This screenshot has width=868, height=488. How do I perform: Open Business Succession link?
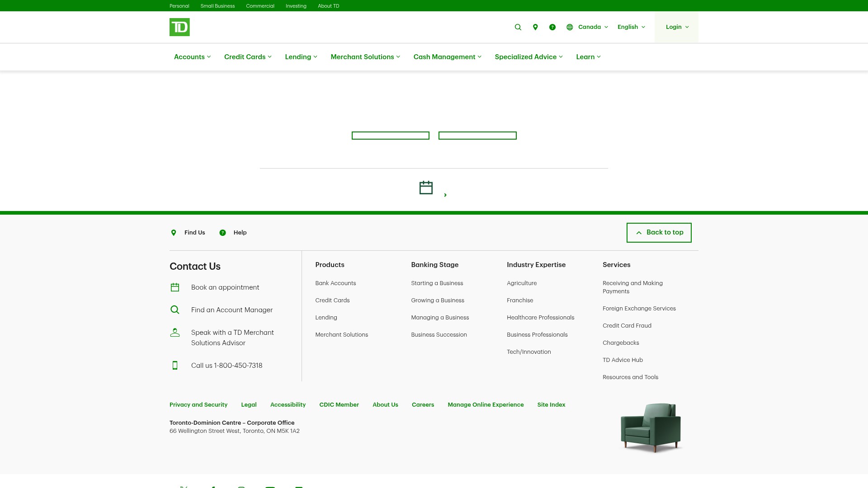tap(439, 335)
